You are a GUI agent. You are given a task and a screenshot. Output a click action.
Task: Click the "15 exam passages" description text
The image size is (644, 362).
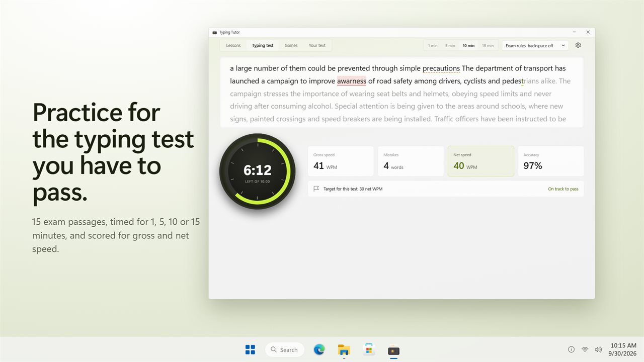116,235
